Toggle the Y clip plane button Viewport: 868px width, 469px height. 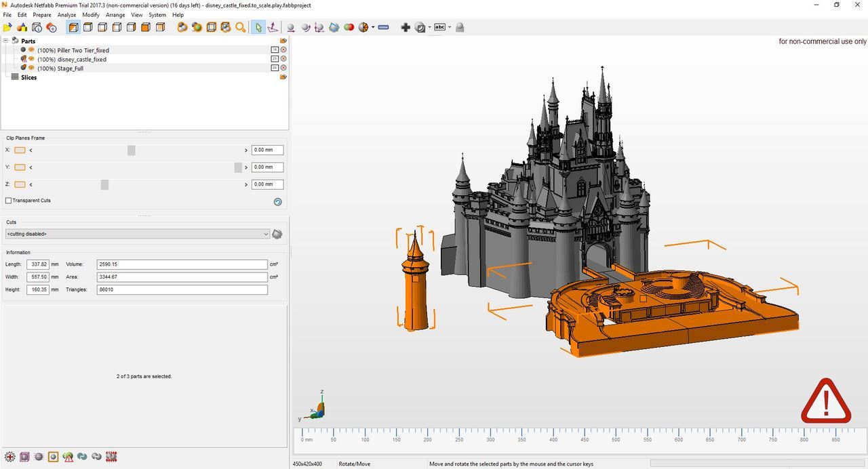click(x=20, y=167)
